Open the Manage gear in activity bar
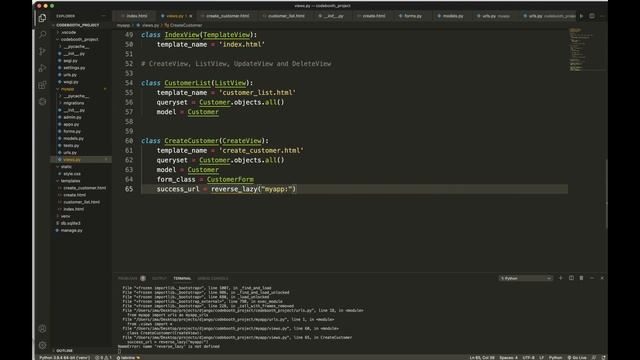The width and height of the screenshot is (640, 360). click(x=42, y=345)
